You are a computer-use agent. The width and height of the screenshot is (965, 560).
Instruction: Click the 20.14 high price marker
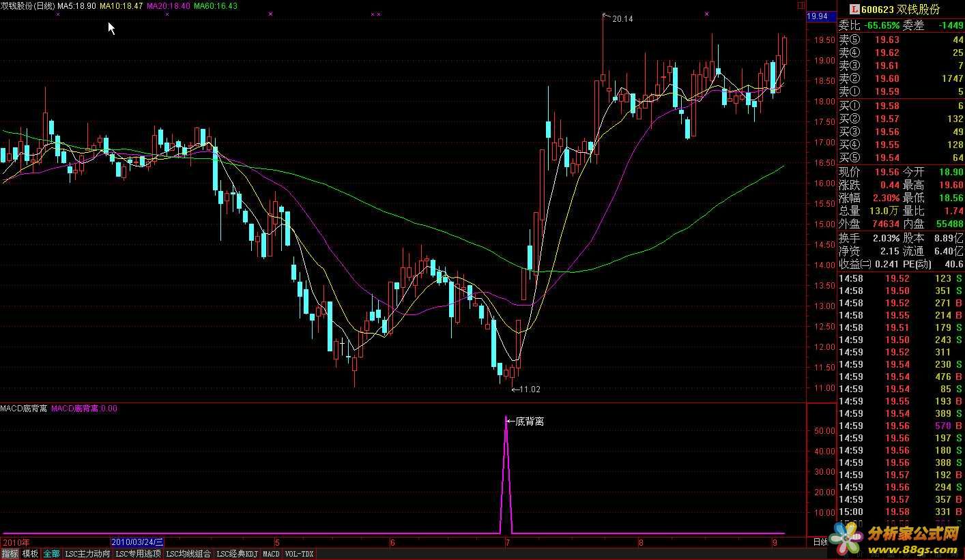pyautogui.click(x=622, y=19)
